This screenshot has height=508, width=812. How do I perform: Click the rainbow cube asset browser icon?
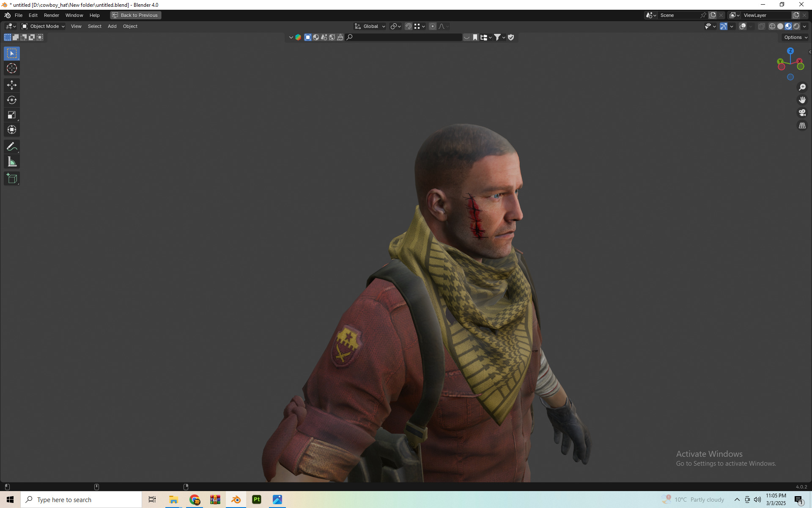click(x=298, y=37)
